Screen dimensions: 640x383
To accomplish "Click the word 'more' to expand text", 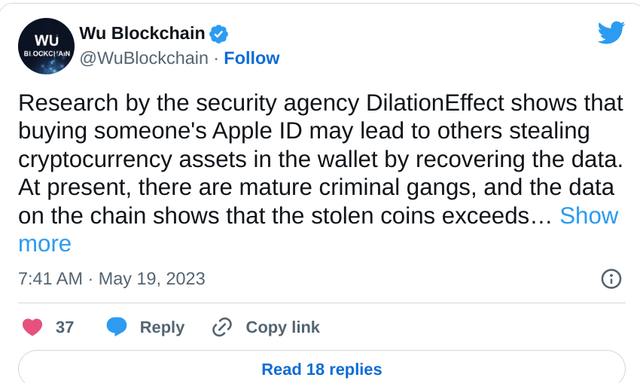I will click(45, 244).
